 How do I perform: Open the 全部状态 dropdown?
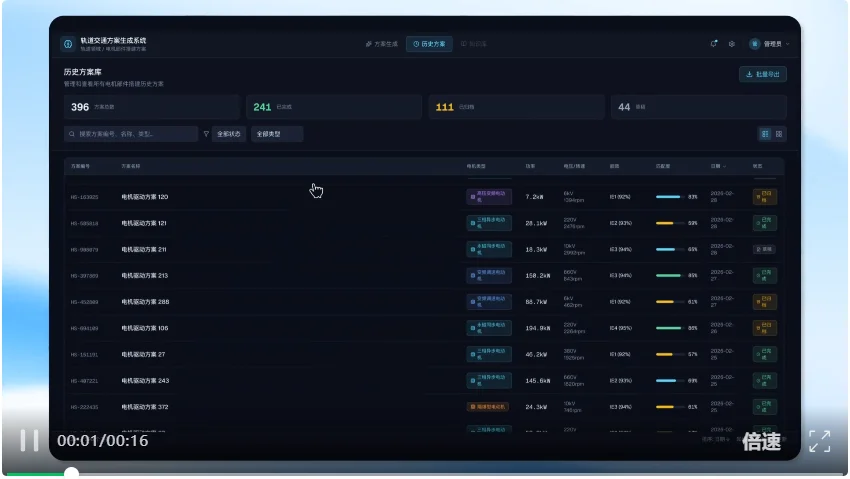click(x=229, y=134)
